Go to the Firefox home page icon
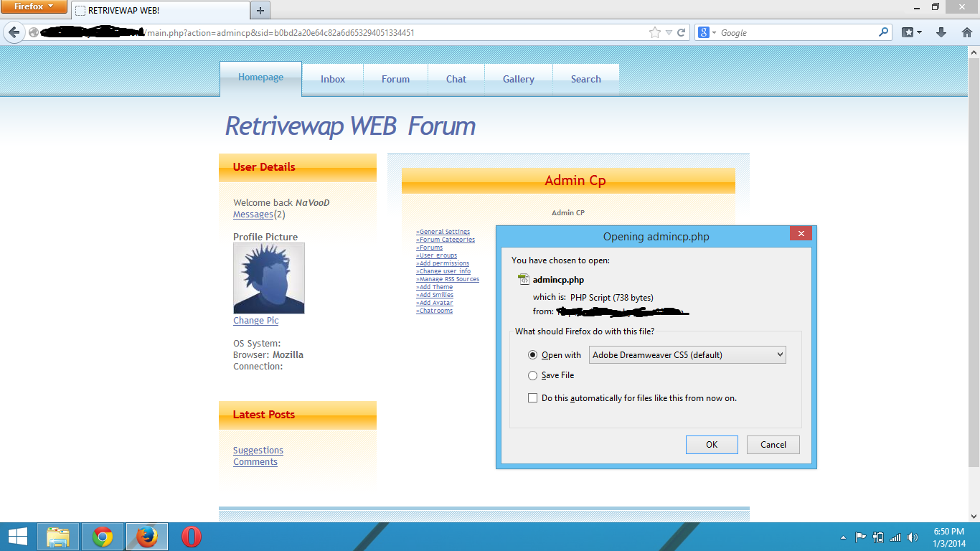This screenshot has width=980, height=551. pyautogui.click(x=966, y=32)
